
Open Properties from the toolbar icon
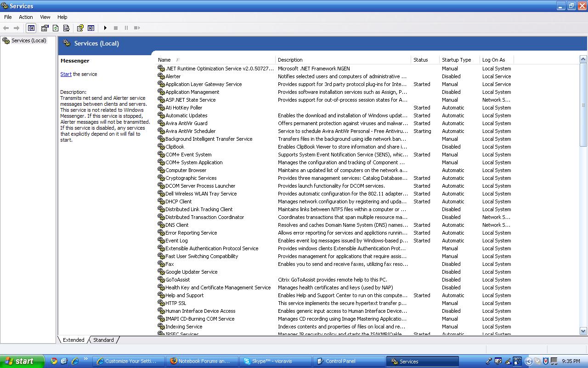click(x=45, y=28)
